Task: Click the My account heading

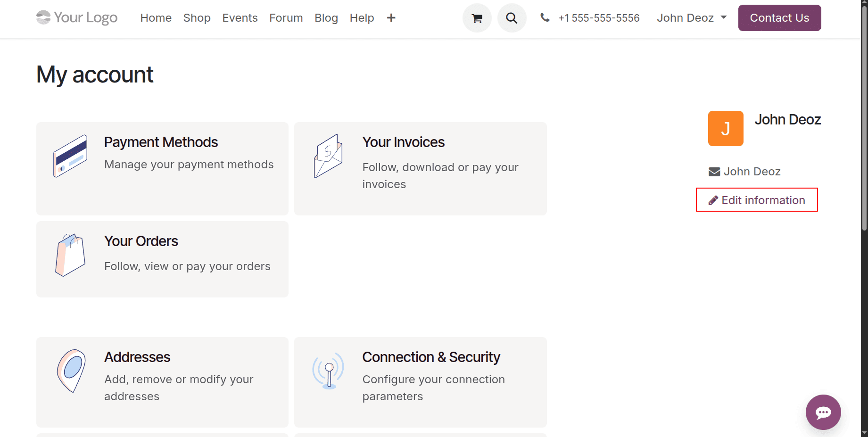Action: click(95, 74)
